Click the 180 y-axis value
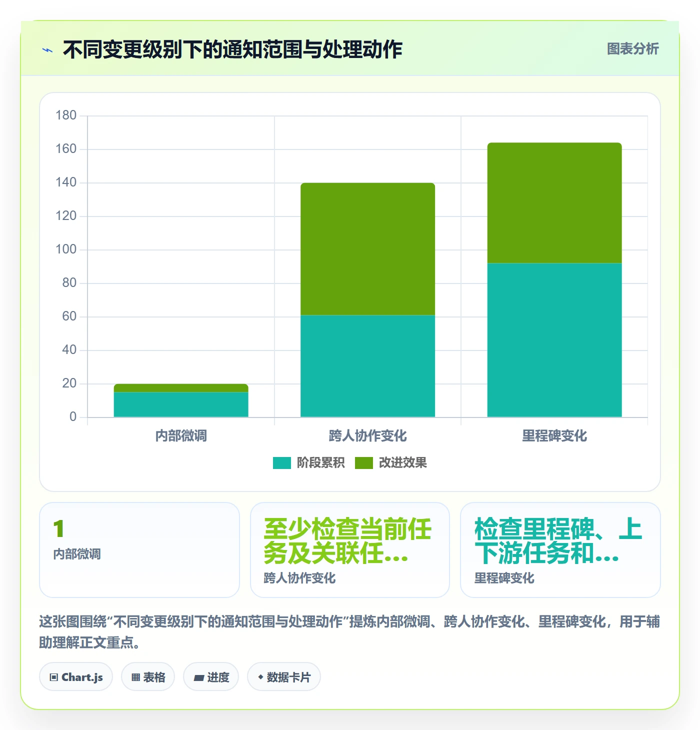The width and height of the screenshot is (700, 730). coord(66,115)
